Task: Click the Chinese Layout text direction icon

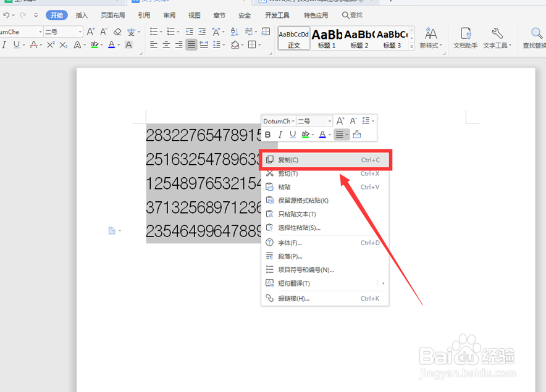Action: click(216, 31)
